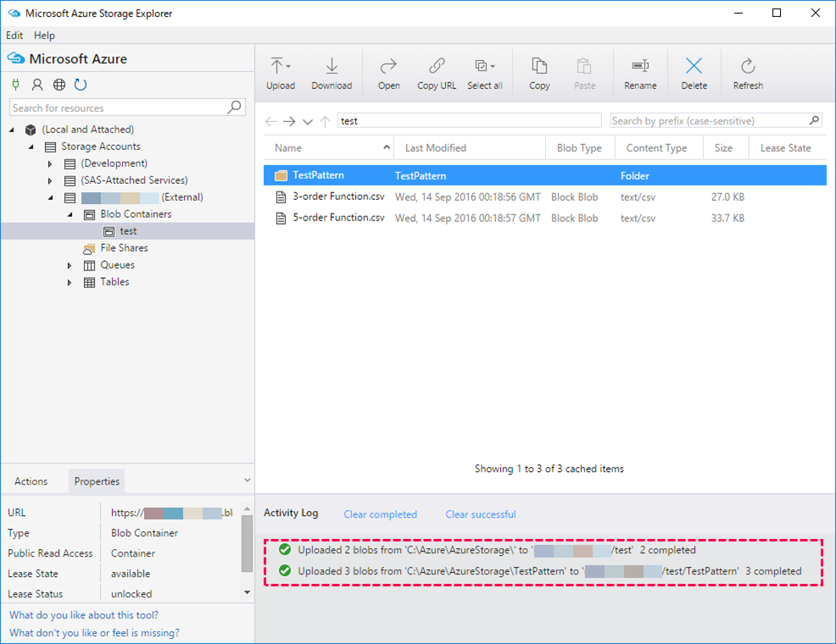Open the navigation history chevron
This screenshot has height=644, width=836.
click(308, 122)
